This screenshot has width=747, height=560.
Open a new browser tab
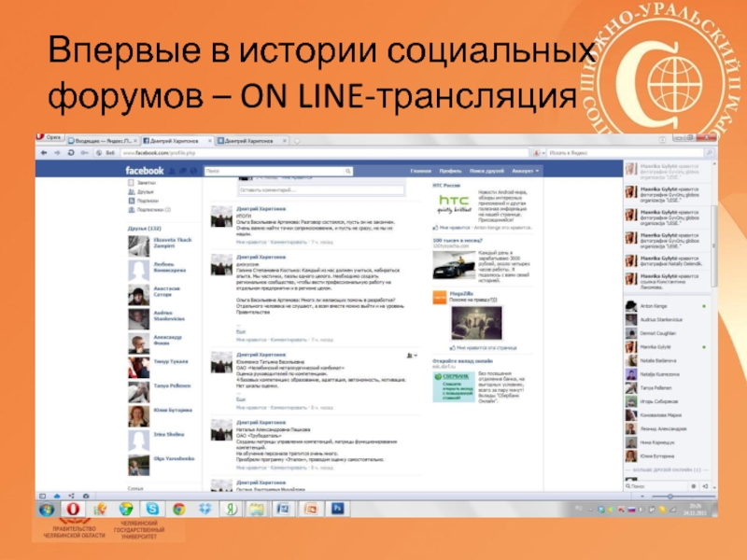pos(297,141)
